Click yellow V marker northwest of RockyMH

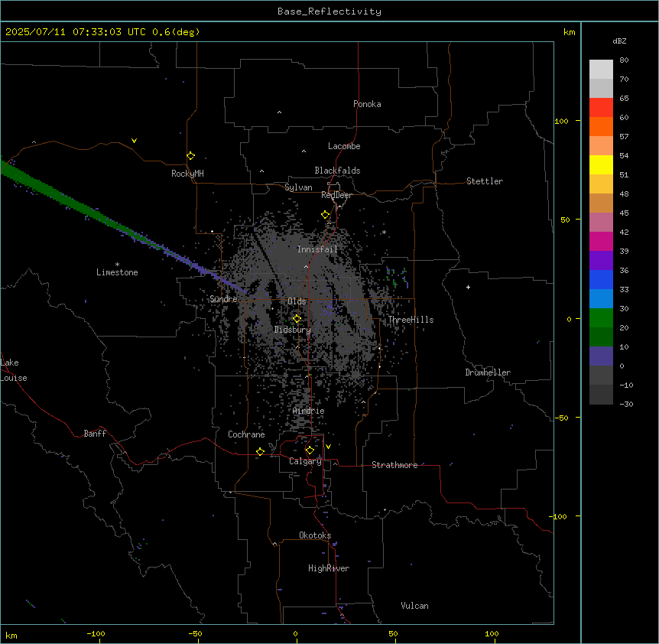(x=134, y=141)
